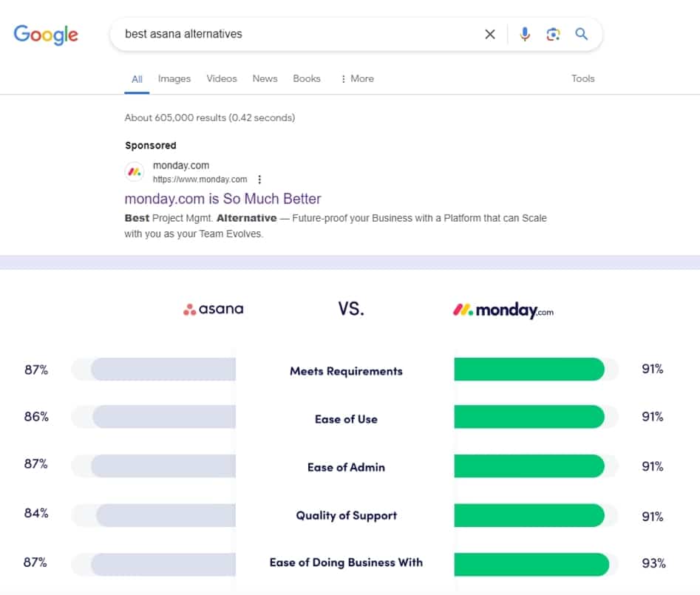Select the asana logo in the comparison chart
Screen dimensions: 700x595
pyautogui.click(x=213, y=308)
